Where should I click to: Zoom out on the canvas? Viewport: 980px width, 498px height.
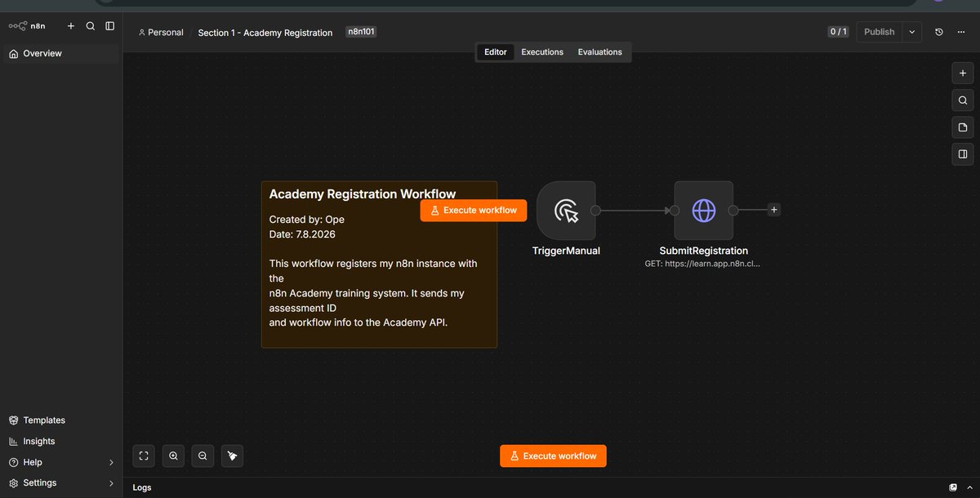(203, 456)
